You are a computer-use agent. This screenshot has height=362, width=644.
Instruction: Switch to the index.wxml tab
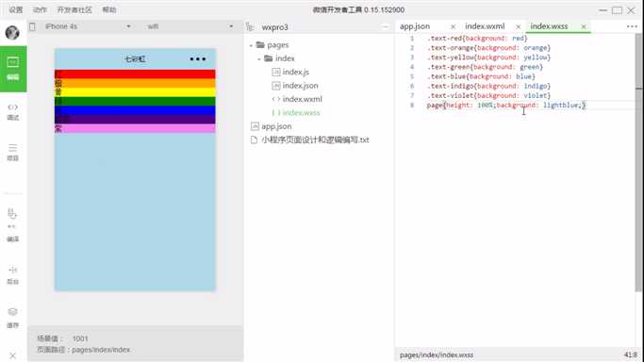pyautogui.click(x=485, y=26)
